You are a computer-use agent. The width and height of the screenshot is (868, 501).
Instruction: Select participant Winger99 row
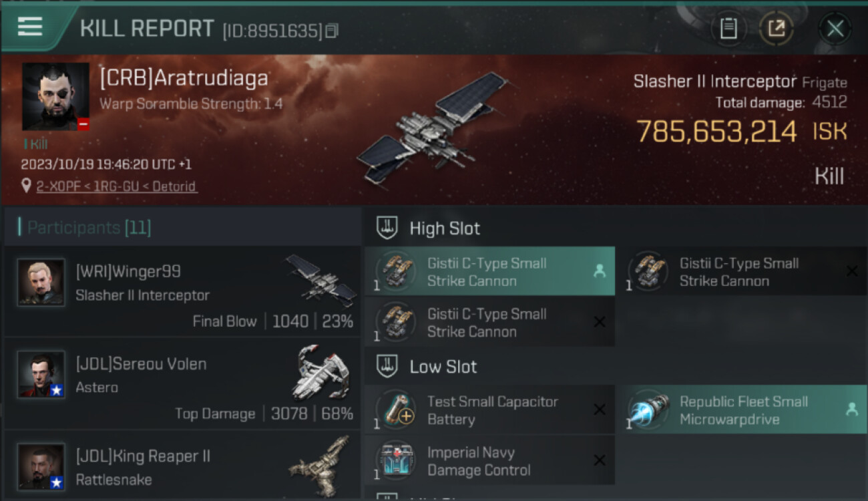[182, 291]
